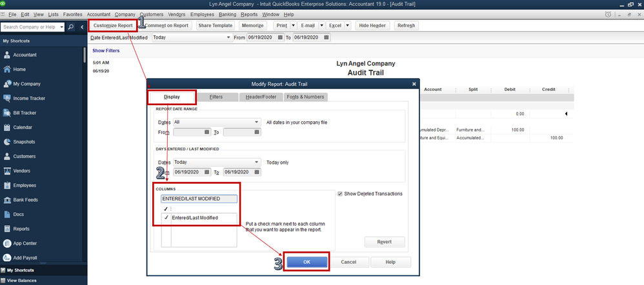Click the Hide Header button
The width and height of the screenshot is (644, 285).
tap(372, 25)
